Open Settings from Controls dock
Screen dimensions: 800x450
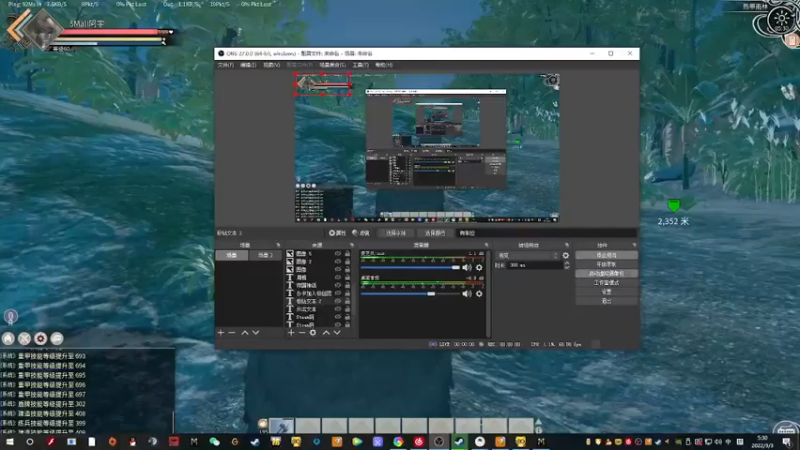(606, 292)
